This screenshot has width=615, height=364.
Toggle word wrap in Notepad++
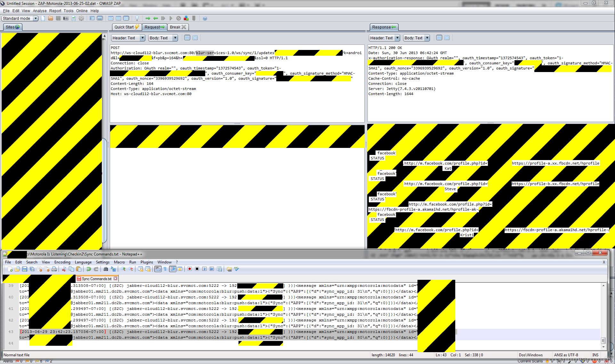[x=158, y=269]
